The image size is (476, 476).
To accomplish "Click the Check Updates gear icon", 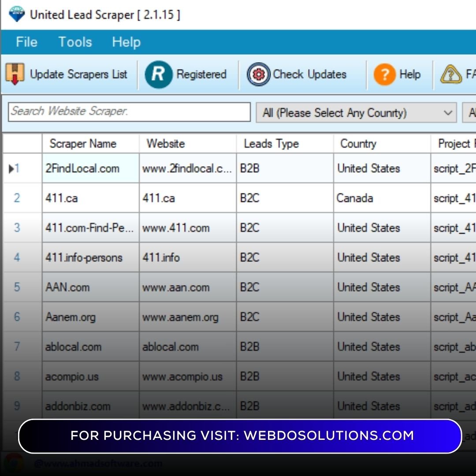I will point(258,74).
